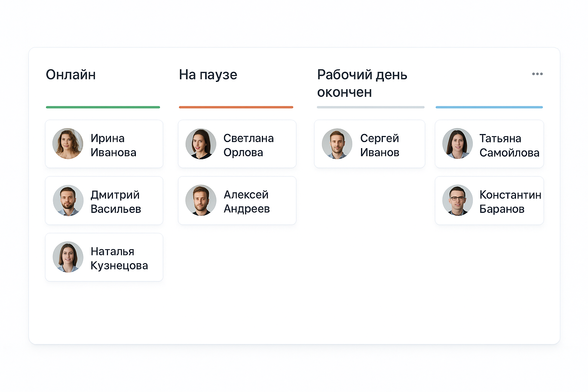Click the avatar photo beside Татьяна Самойлова
Screen dimensions: 588x392
(457, 144)
